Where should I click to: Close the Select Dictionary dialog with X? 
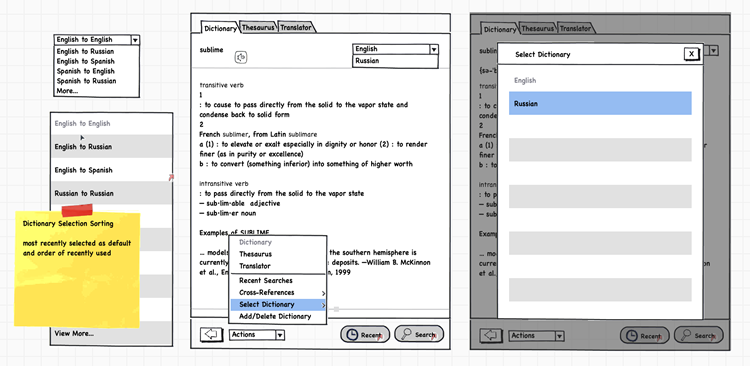pyautogui.click(x=691, y=55)
